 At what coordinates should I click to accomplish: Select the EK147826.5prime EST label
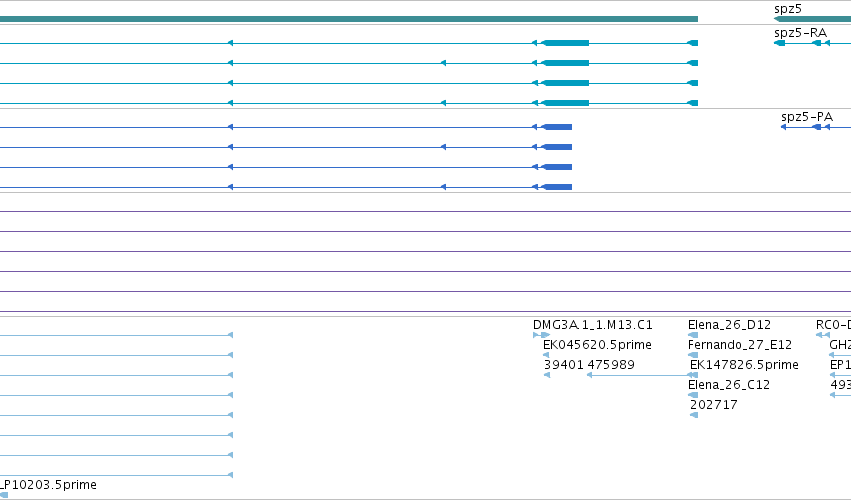coord(744,365)
